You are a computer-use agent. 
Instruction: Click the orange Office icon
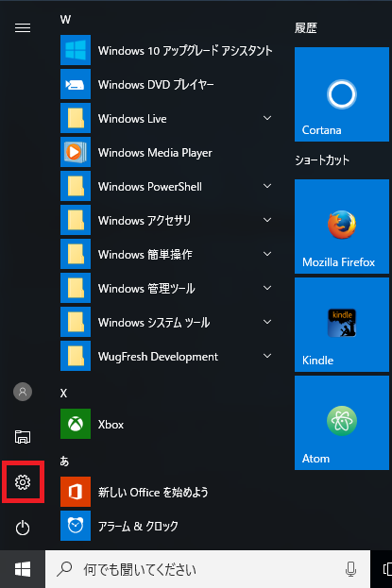(x=76, y=492)
